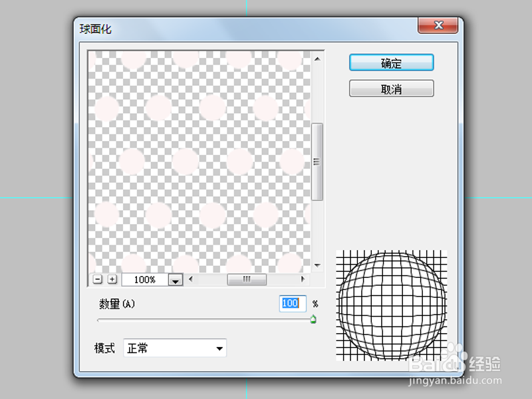Click the spherize grid diagram
Viewport: 532px width, 399px height.
tap(391, 305)
